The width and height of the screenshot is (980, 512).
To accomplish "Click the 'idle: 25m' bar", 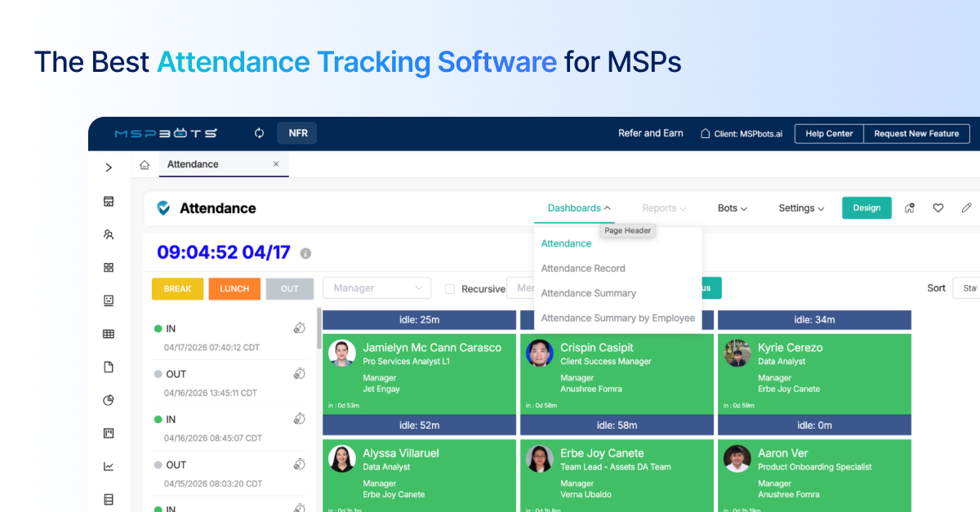I will pos(419,319).
